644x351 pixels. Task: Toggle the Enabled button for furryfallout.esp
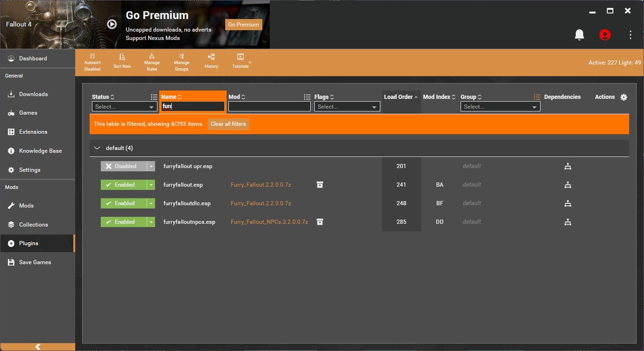tap(124, 185)
